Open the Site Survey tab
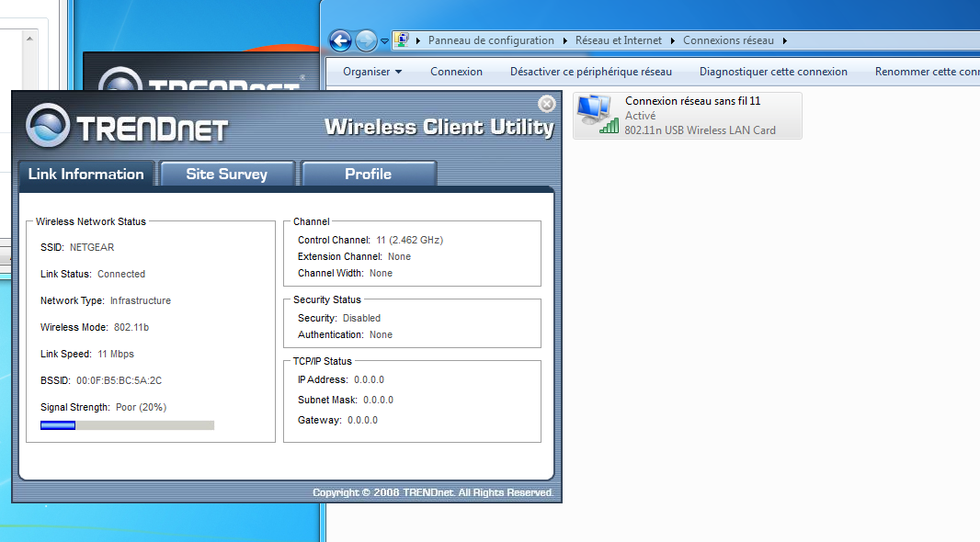Viewport: 980px width, 542px height. (227, 175)
